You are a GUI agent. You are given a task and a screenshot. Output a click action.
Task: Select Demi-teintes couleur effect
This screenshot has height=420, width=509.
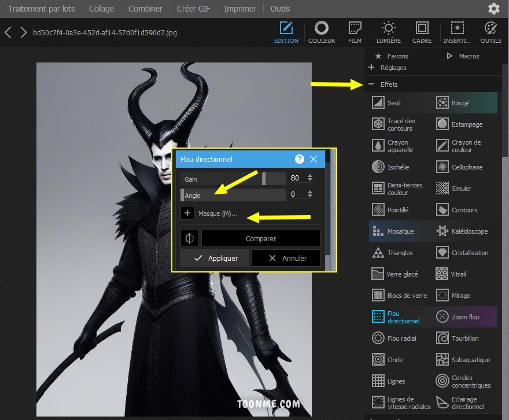[397, 189]
